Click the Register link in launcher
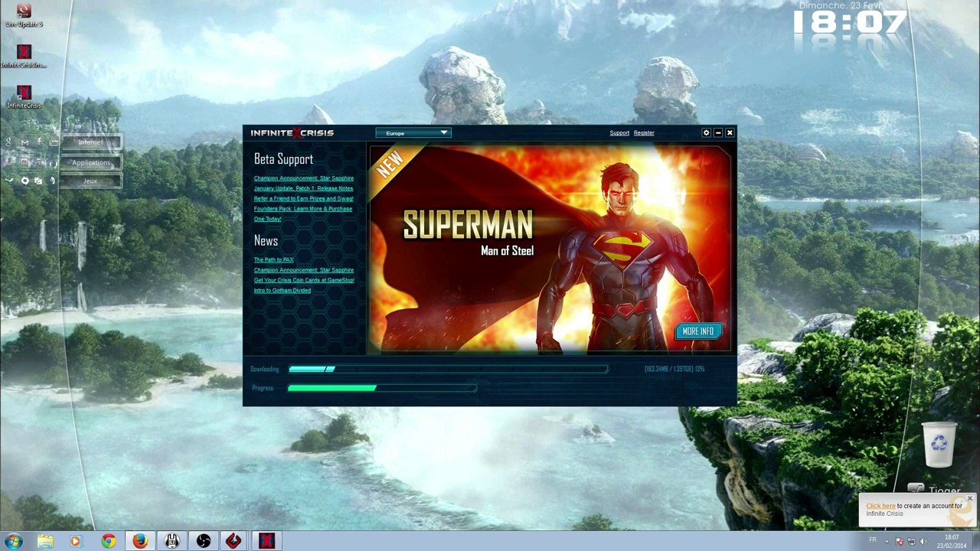 coord(644,133)
